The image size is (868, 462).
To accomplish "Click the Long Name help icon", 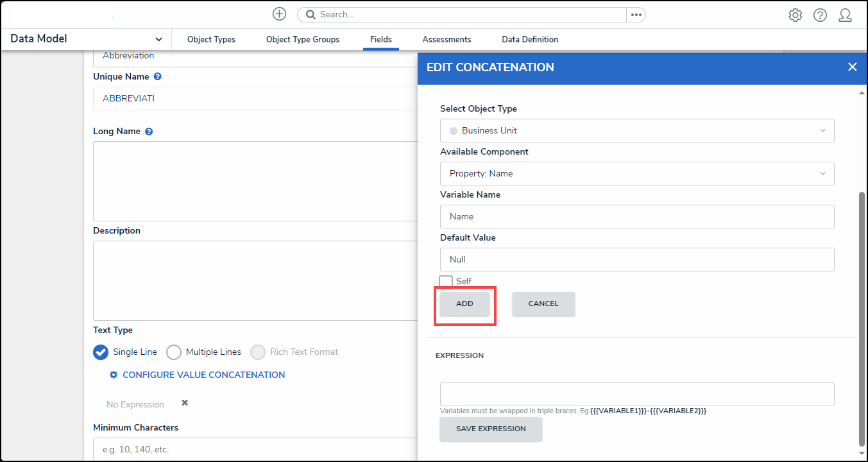I will point(149,132).
